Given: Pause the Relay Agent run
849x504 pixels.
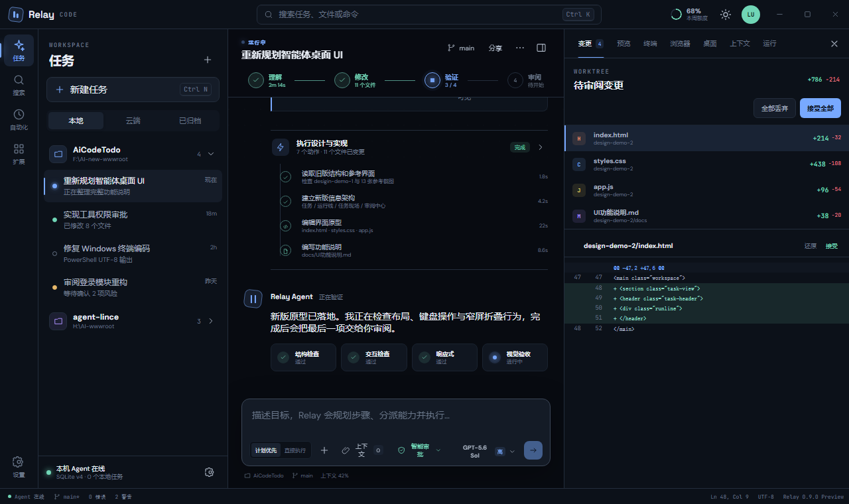Looking at the screenshot, I should [x=253, y=298].
